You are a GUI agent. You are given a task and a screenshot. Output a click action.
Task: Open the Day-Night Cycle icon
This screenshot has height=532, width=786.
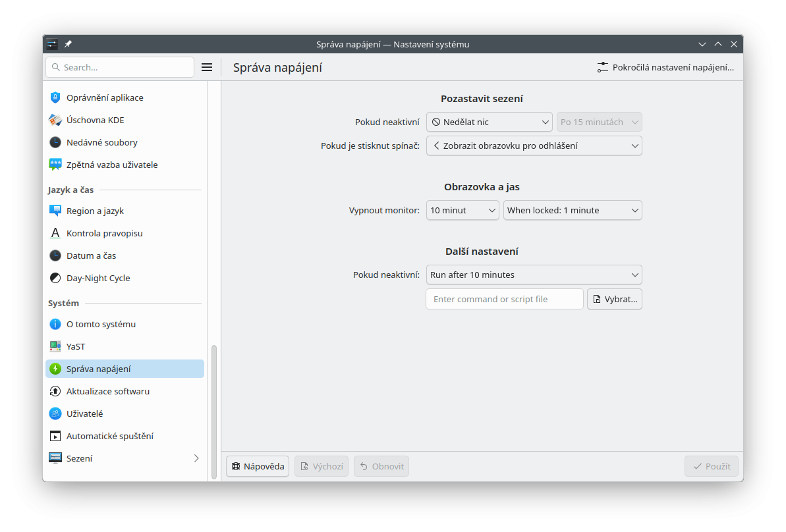tap(55, 278)
